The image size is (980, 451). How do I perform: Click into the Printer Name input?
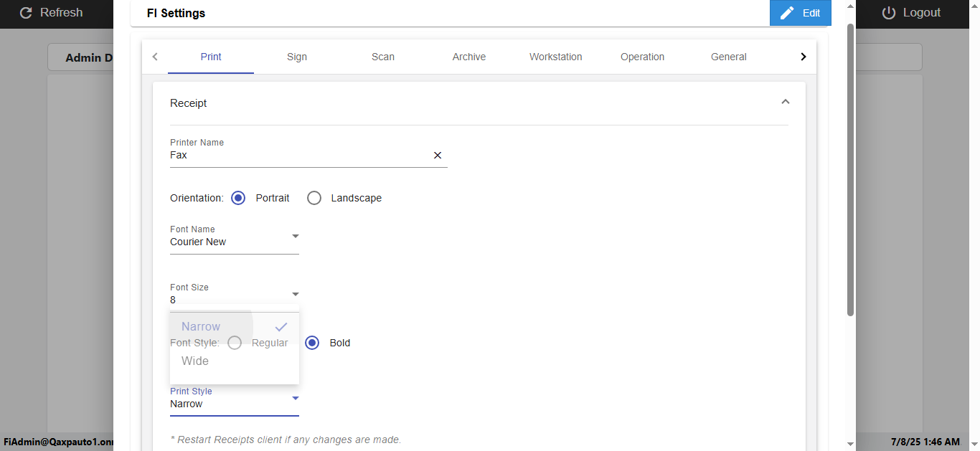[299, 156]
